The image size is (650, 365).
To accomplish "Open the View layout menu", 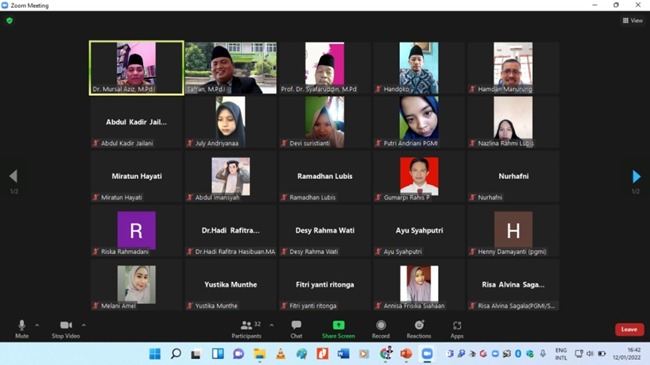I will pyautogui.click(x=633, y=20).
